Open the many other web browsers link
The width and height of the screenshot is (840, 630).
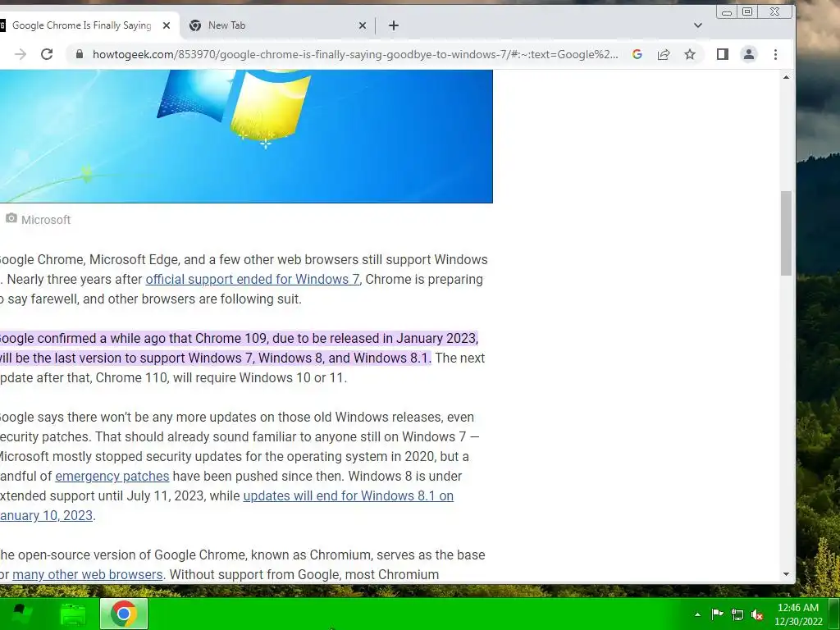coord(87,574)
